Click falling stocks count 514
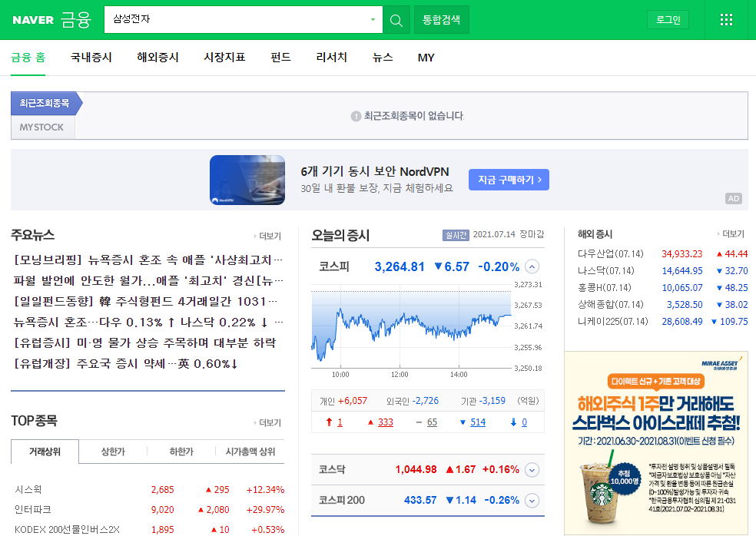This screenshot has height=536, width=756. pyautogui.click(x=478, y=422)
